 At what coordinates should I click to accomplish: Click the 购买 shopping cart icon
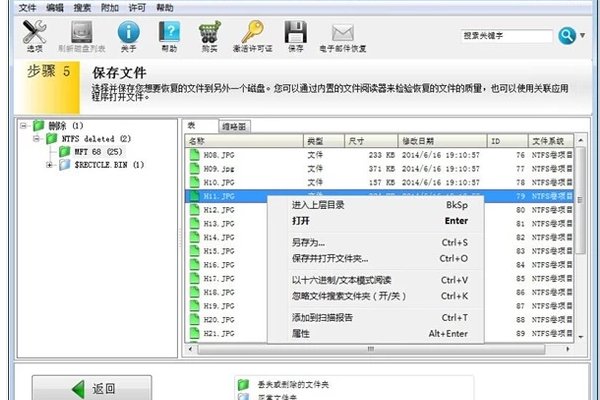pyautogui.click(x=210, y=32)
